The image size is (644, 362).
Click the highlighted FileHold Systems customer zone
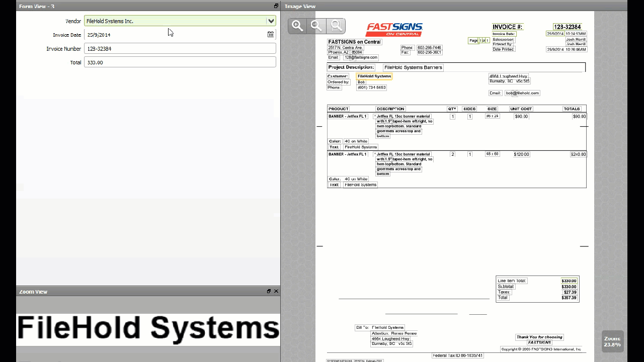tap(374, 76)
